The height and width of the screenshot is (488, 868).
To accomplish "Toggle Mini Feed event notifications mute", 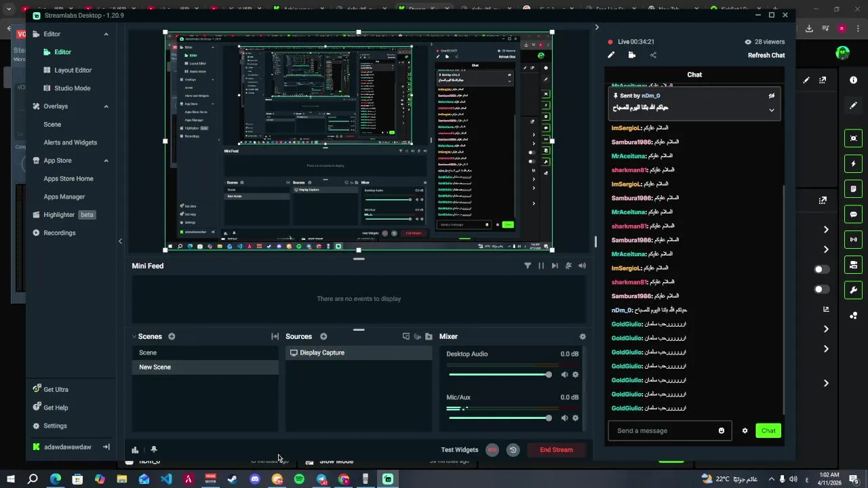I will (x=568, y=266).
